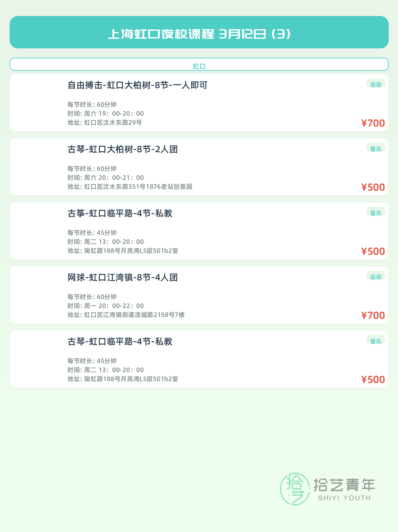Click 运动 tag on the 网球 card

coord(376,277)
